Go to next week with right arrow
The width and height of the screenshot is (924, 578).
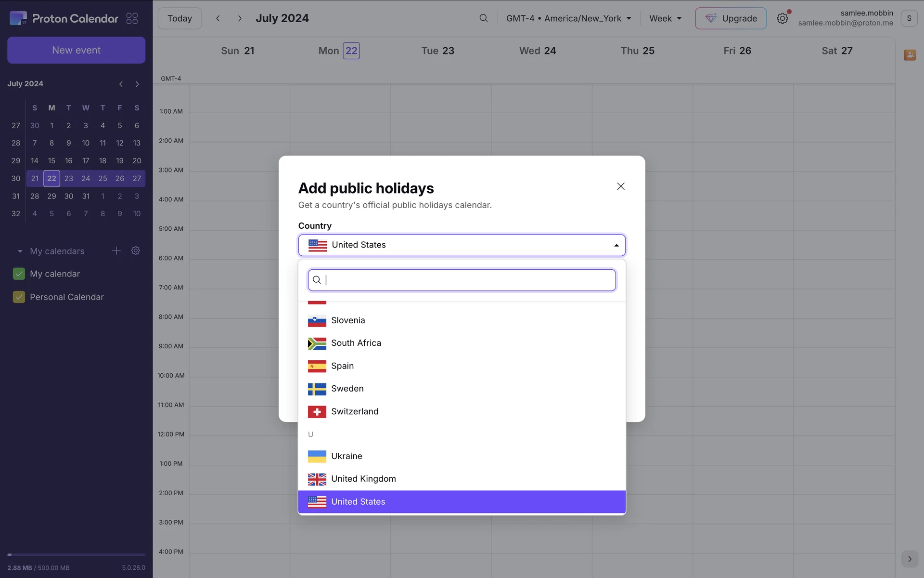point(240,18)
